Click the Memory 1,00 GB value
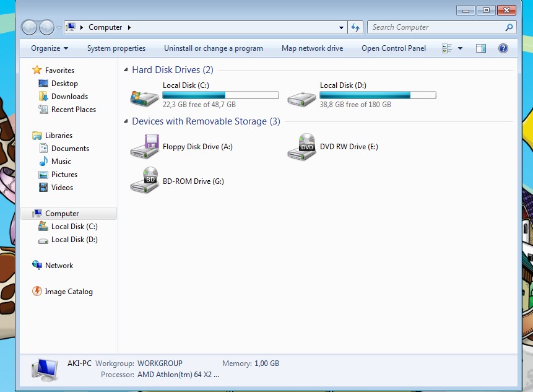 click(x=266, y=364)
